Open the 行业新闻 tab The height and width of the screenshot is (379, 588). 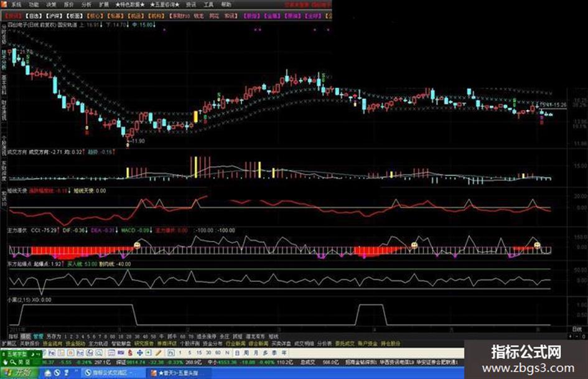pos(235,344)
